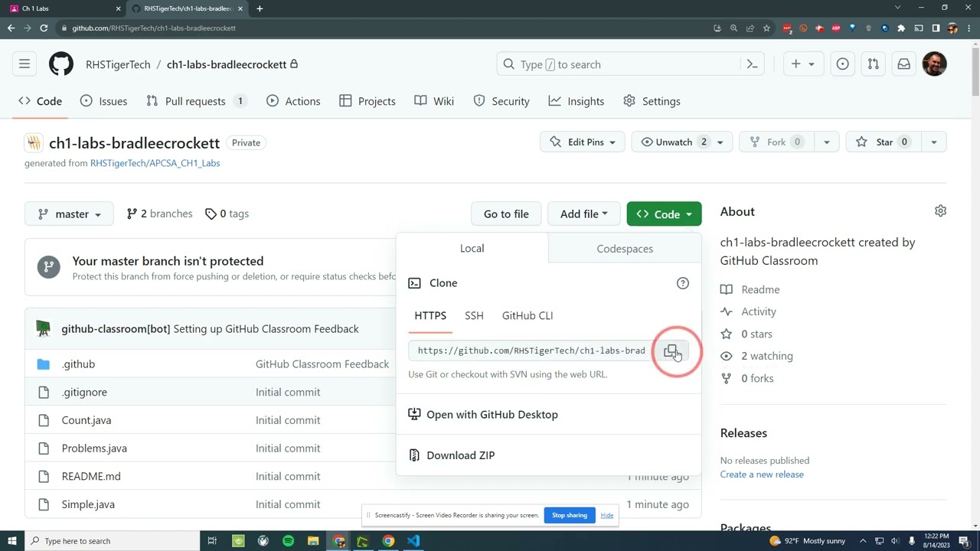Click Download ZIP
The height and width of the screenshot is (551, 980).
(460, 455)
